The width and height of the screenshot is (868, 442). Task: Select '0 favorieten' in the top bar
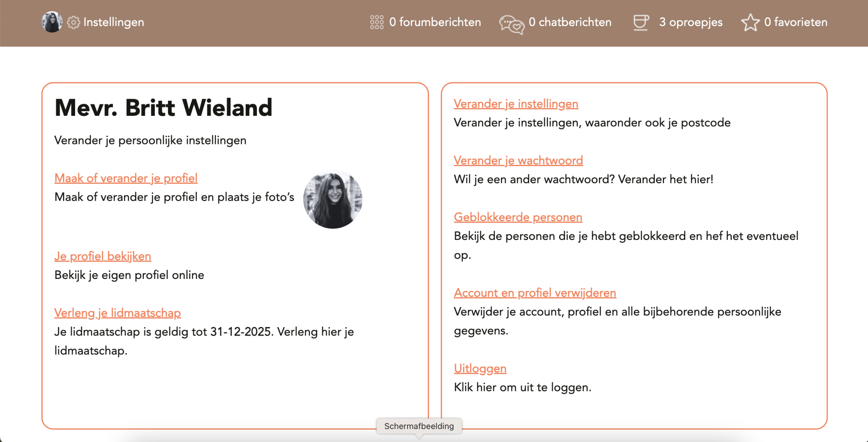click(796, 22)
